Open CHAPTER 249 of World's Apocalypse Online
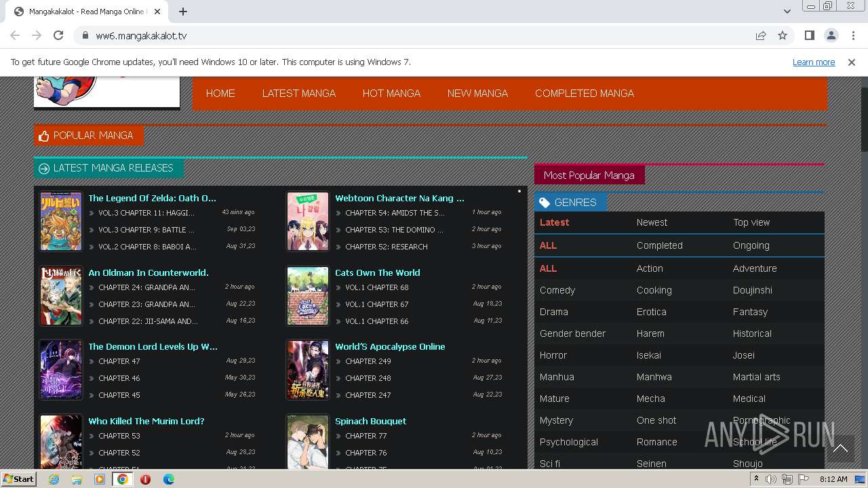Screen dimensions: 868x488 (x=368, y=361)
